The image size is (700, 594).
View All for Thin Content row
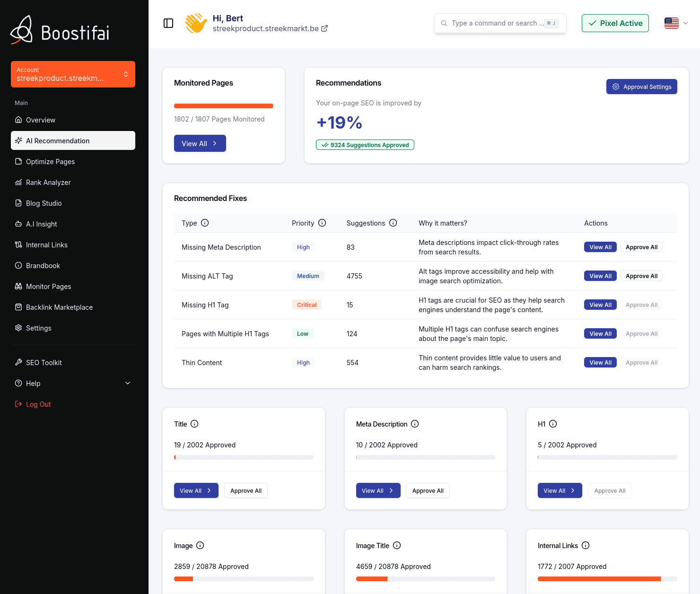pos(600,362)
